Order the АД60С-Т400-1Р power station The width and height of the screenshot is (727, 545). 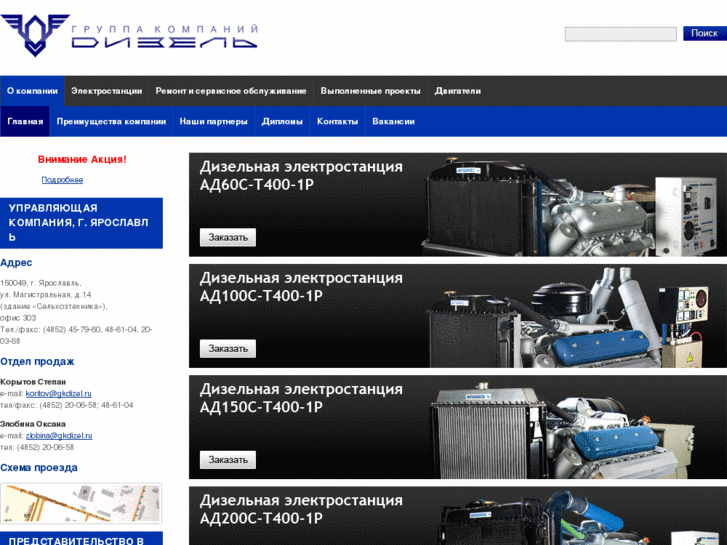228,237
